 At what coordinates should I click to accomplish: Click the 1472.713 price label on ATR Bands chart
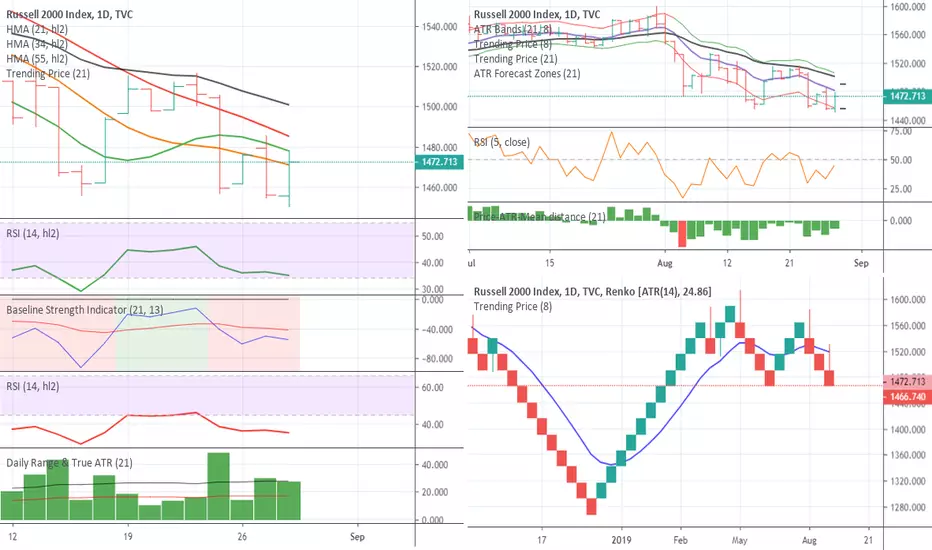[908, 96]
